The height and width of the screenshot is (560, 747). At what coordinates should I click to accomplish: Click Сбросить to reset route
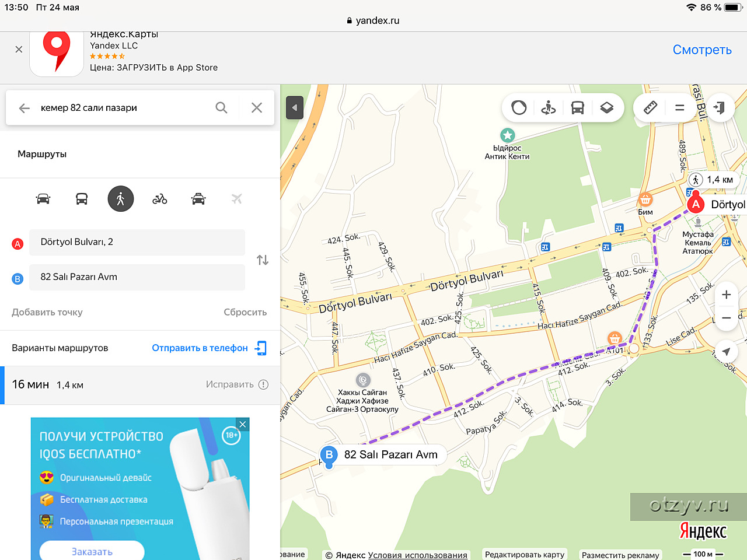coord(245,312)
